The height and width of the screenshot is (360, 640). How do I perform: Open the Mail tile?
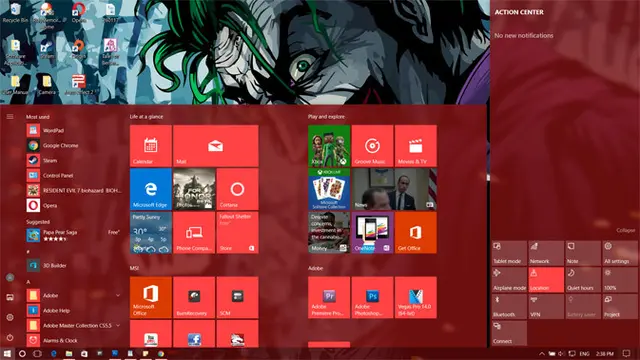point(216,146)
